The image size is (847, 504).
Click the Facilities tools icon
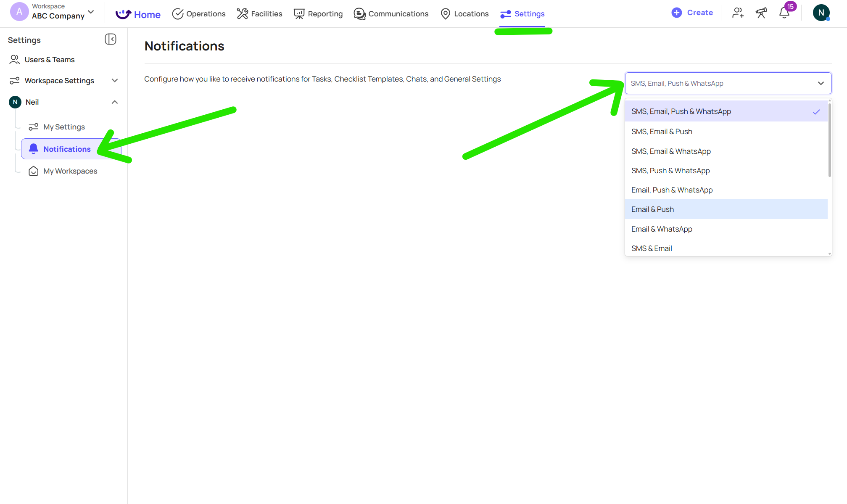point(243,14)
